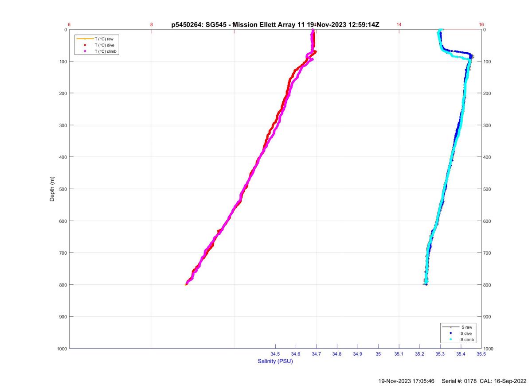Select the 'S dive' legend entry
Image resolution: width=532 pixels, height=392 pixels.
point(466,333)
